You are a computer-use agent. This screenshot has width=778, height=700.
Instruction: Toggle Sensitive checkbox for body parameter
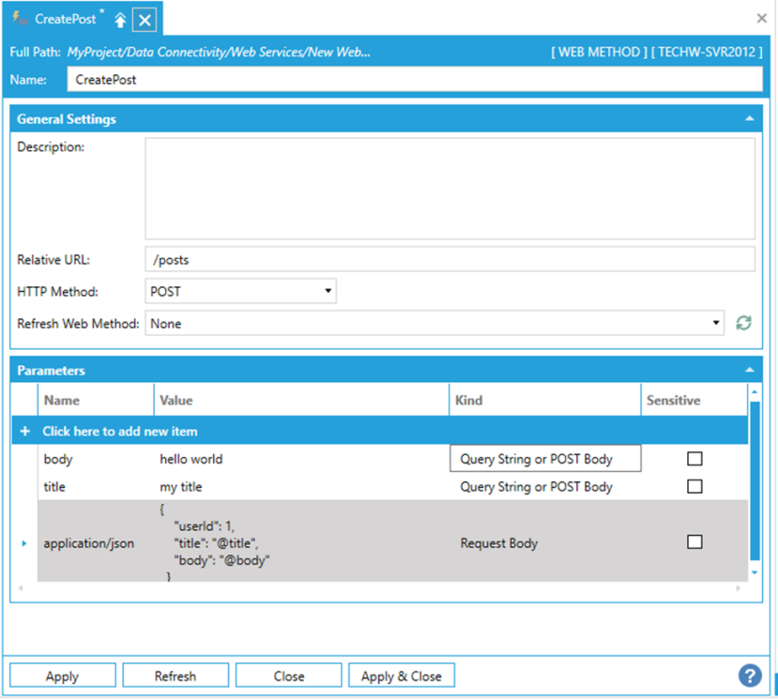tap(694, 459)
